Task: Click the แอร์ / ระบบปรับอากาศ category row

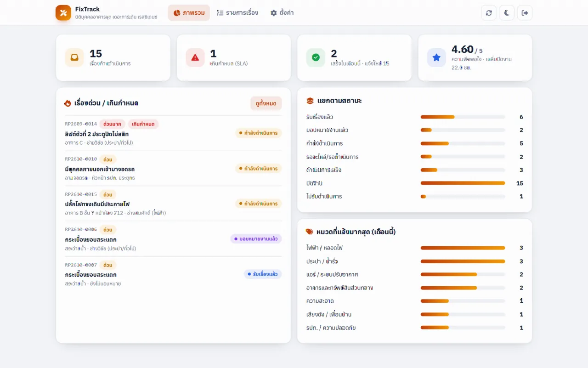Action: [415, 274]
